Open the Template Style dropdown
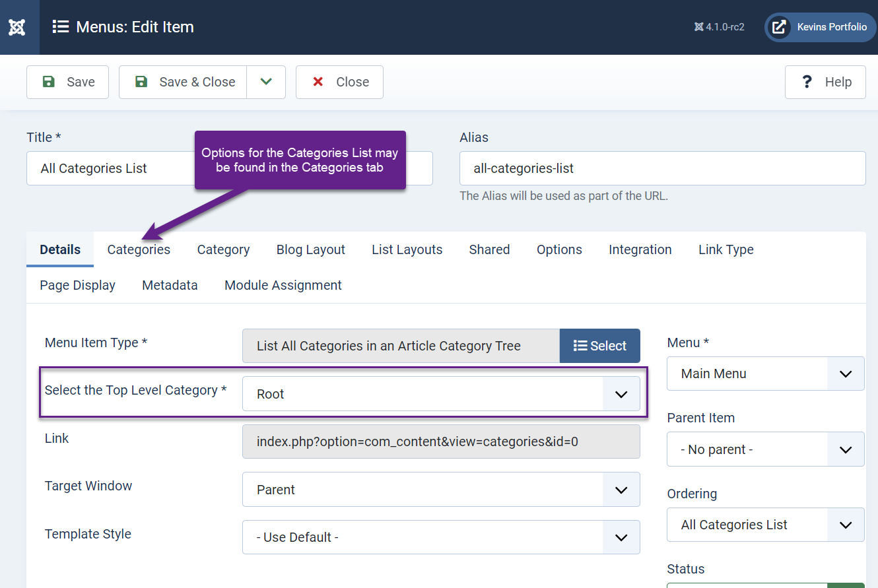The height and width of the screenshot is (588, 878). tap(441, 537)
